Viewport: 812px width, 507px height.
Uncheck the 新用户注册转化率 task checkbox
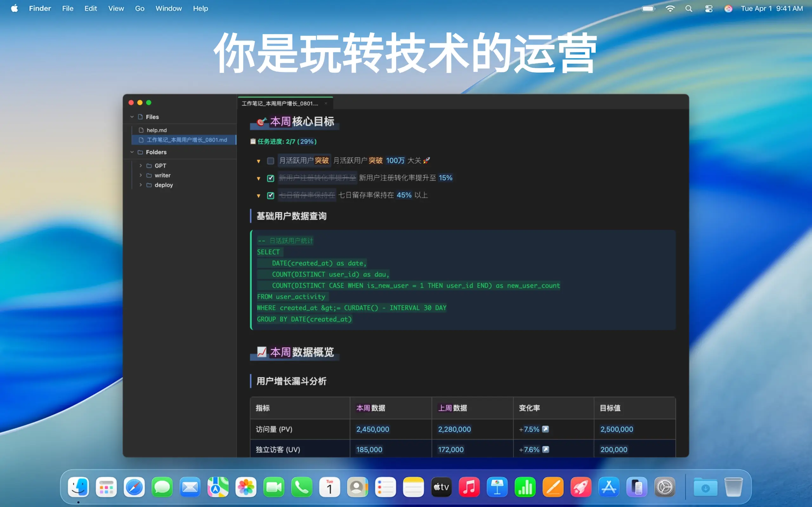point(271,178)
